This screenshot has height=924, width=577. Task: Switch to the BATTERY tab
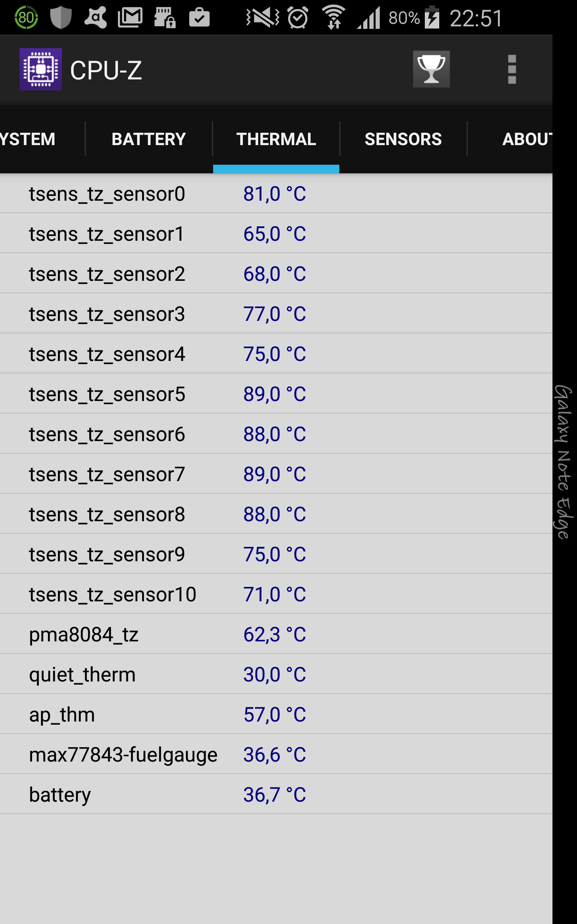pos(149,139)
